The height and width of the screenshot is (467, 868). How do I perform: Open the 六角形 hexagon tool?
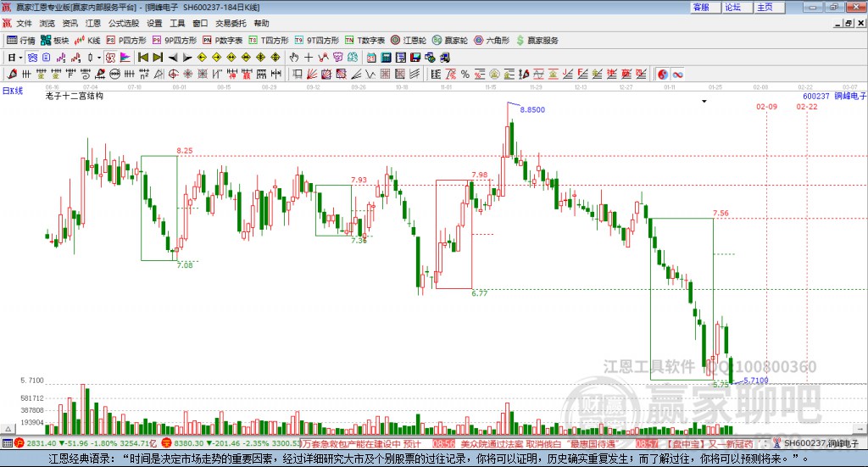click(x=492, y=41)
